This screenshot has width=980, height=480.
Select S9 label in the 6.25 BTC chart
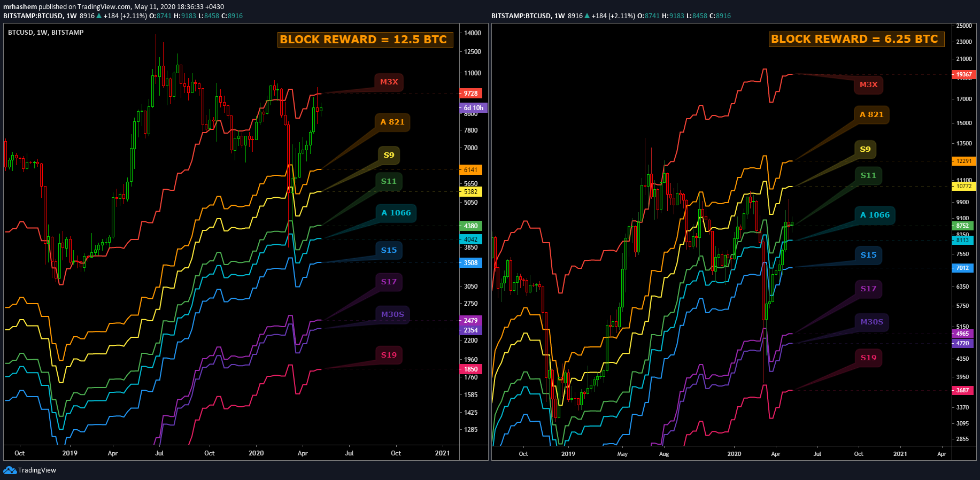click(866, 149)
